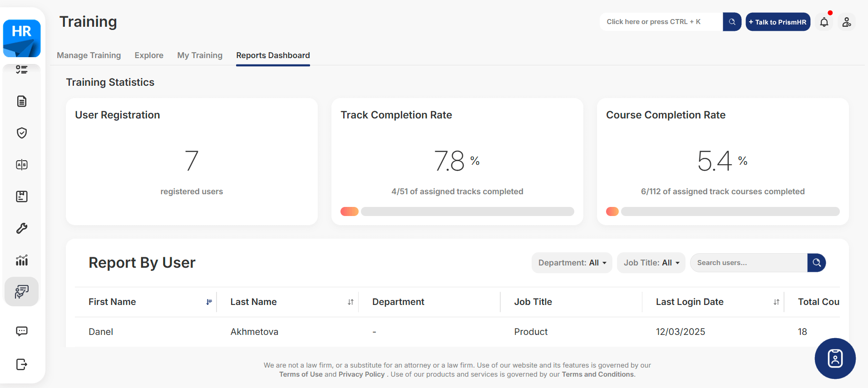Sort table by First Name column
The height and width of the screenshot is (388, 868).
(x=209, y=302)
